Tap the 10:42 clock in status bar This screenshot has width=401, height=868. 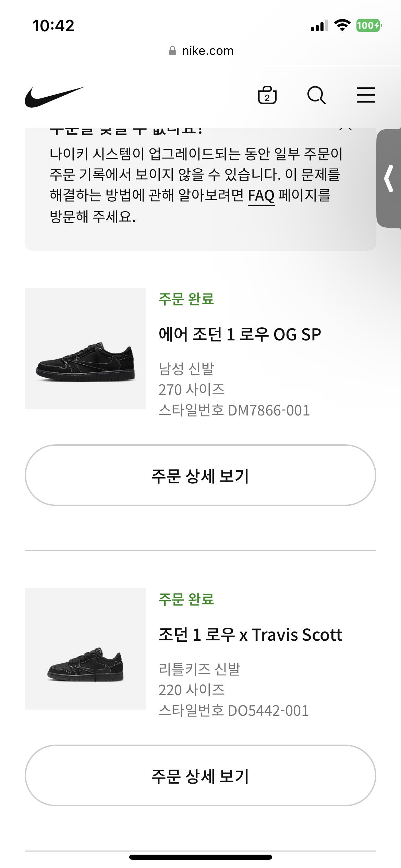(x=53, y=26)
